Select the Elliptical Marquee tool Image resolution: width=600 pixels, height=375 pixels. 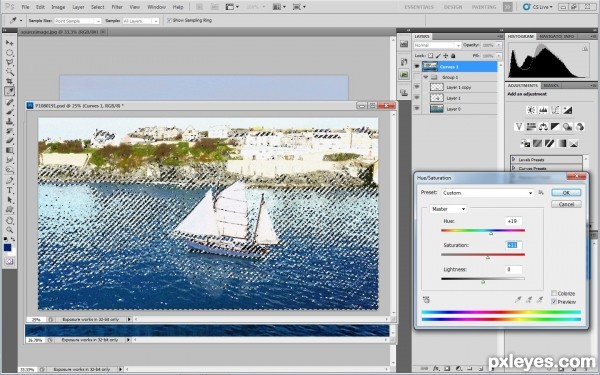[10, 53]
